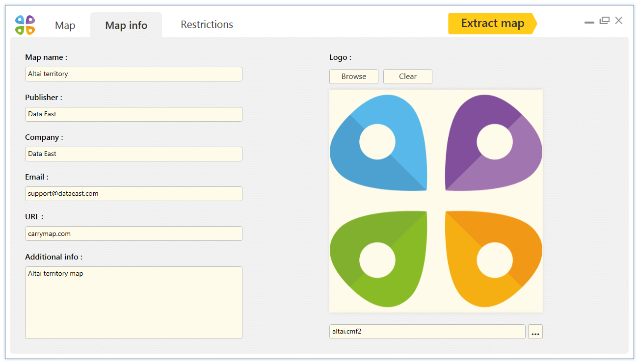Focus the Publisher input field
The image size is (639, 364).
(x=133, y=114)
